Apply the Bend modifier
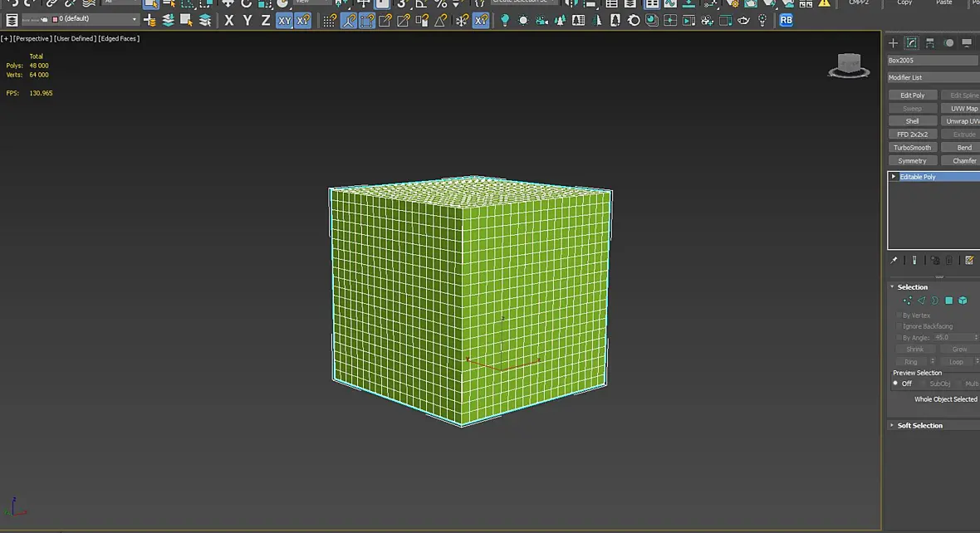 pos(963,148)
